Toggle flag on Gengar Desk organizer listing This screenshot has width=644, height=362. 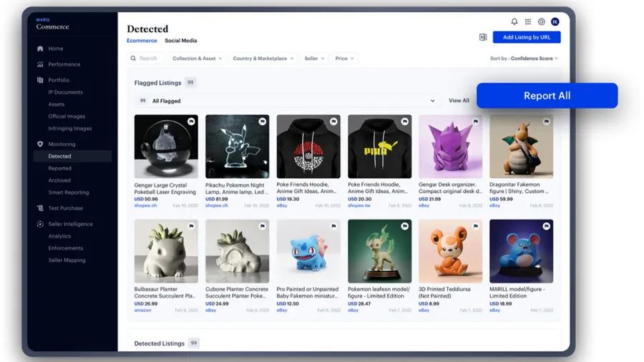pyautogui.click(x=476, y=122)
